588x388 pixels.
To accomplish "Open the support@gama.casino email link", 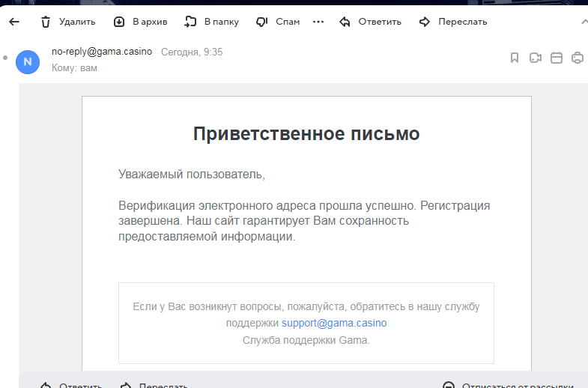I will pyautogui.click(x=334, y=324).
